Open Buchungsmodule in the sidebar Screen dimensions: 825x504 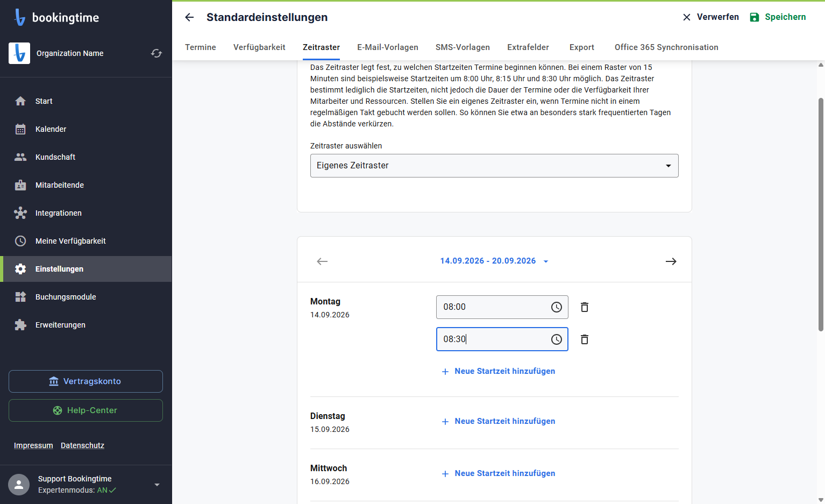coord(86,297)
